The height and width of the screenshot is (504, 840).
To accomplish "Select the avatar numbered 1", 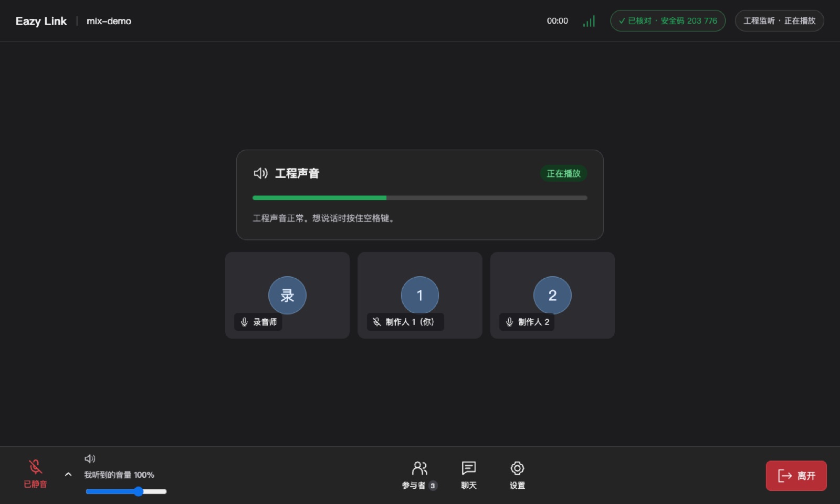I will [x=420, y=295].
